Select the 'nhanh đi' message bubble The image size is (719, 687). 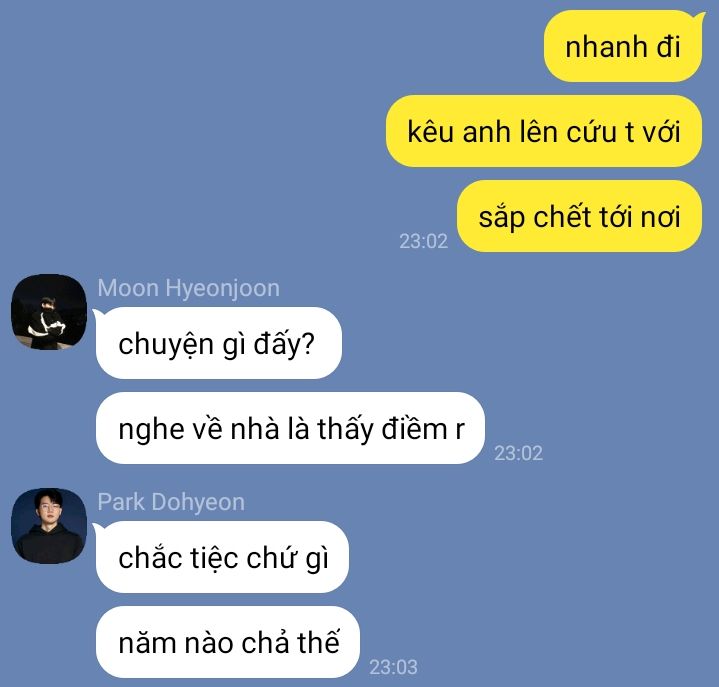point(623,46)
